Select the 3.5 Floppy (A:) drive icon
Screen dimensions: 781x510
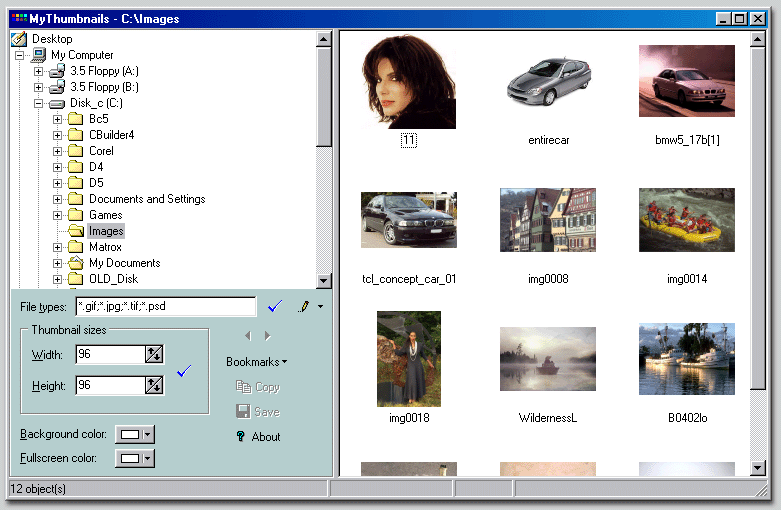coord(57,71)
